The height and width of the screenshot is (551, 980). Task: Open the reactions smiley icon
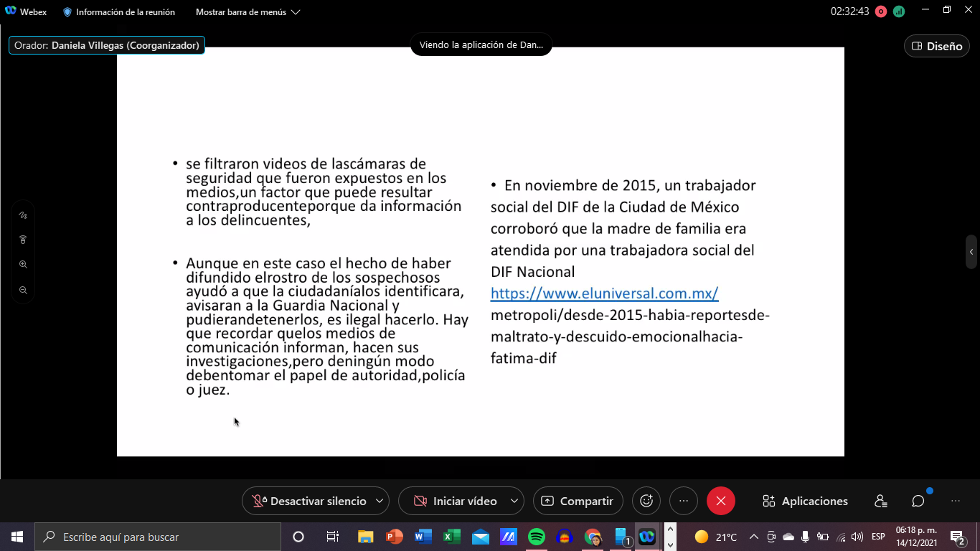click(646, 501)
